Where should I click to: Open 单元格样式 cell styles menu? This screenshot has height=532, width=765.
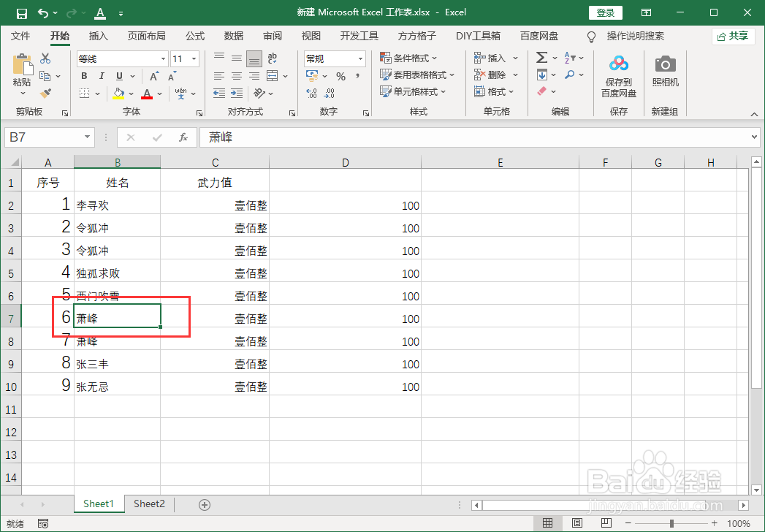coord(413,91)
